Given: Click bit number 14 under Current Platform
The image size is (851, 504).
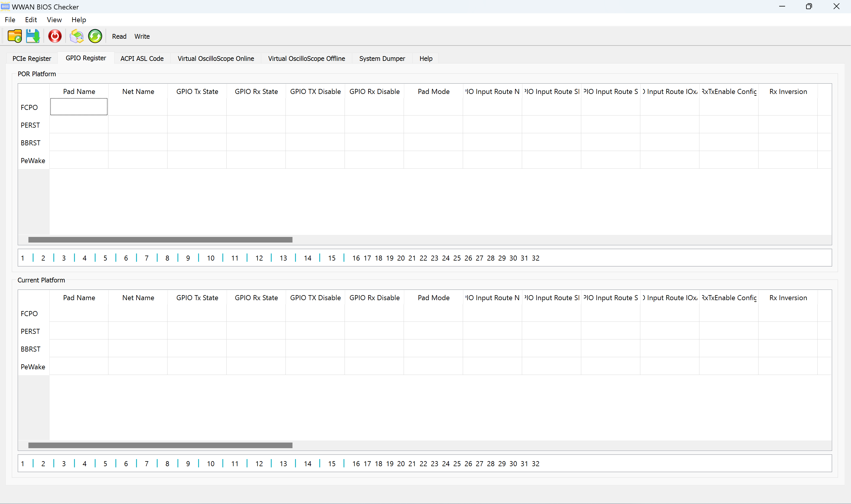Looking at the screenshot, I should click(x=308, y=464).
